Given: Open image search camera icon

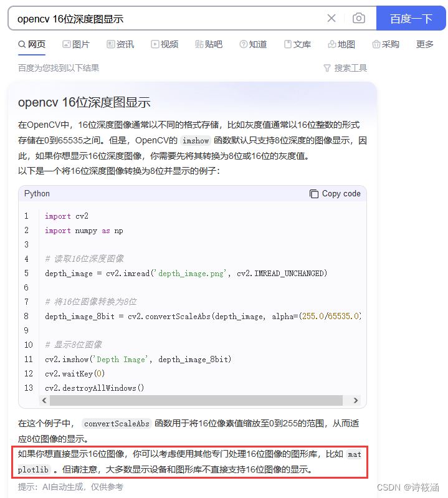Looking at the screenshot, I should [359, 18].
